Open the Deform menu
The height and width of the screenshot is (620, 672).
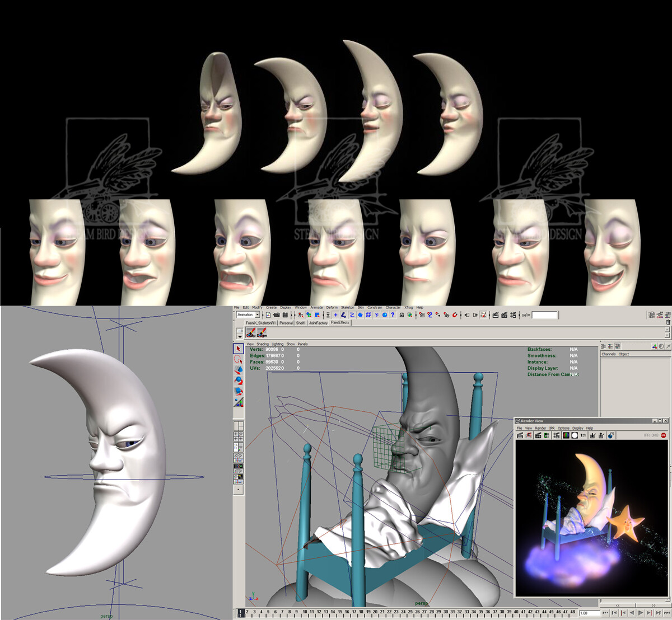click(332, 307)
